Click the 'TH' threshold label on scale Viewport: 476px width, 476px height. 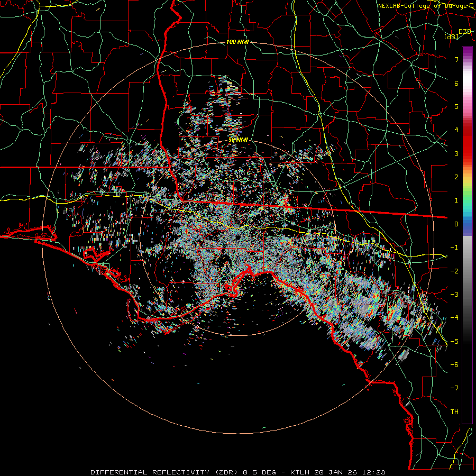[454, 412]
